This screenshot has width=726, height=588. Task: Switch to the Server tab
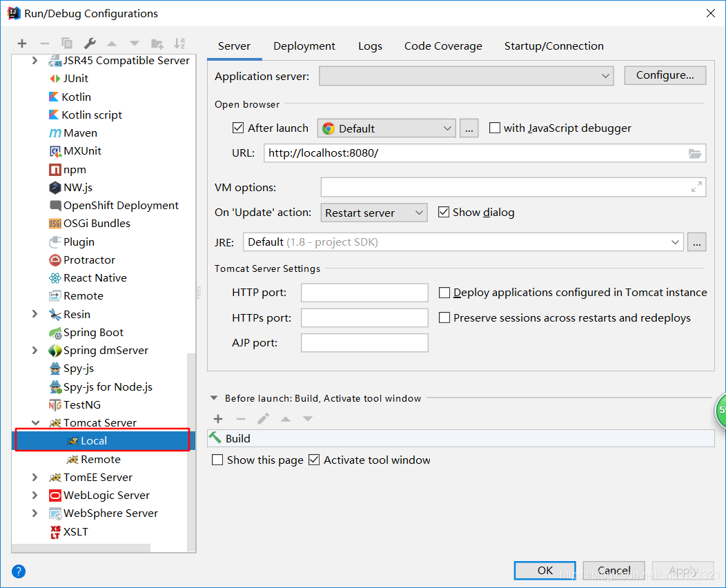pyautogui.click(x=234, y=46)
